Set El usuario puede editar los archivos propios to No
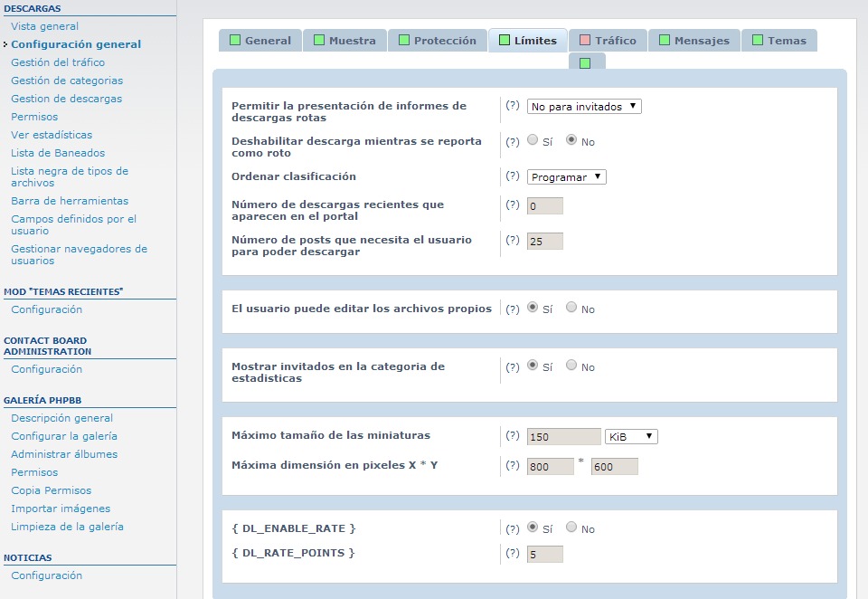868x599 pixels. tap(571, 308)
